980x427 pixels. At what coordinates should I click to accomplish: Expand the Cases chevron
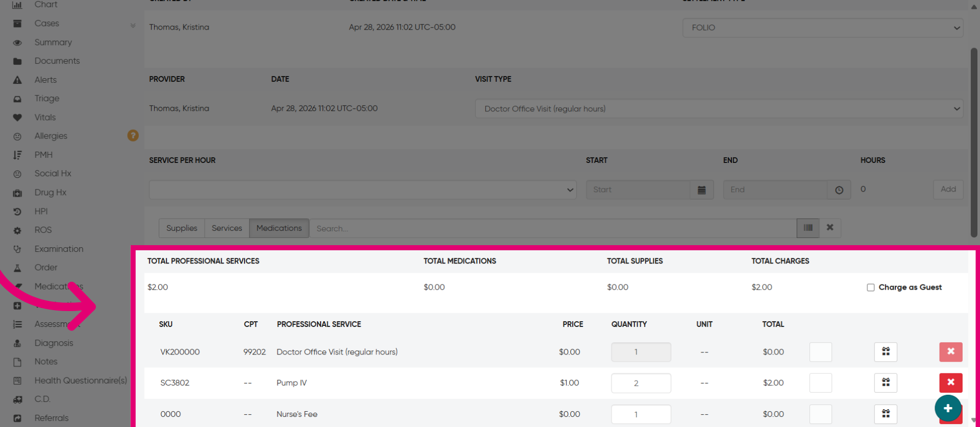(133, 25)
